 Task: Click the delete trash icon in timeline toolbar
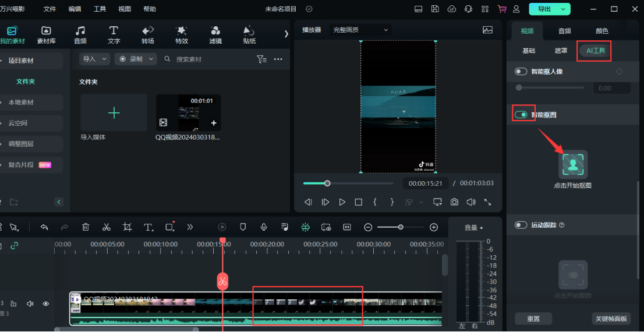[86, 227]
